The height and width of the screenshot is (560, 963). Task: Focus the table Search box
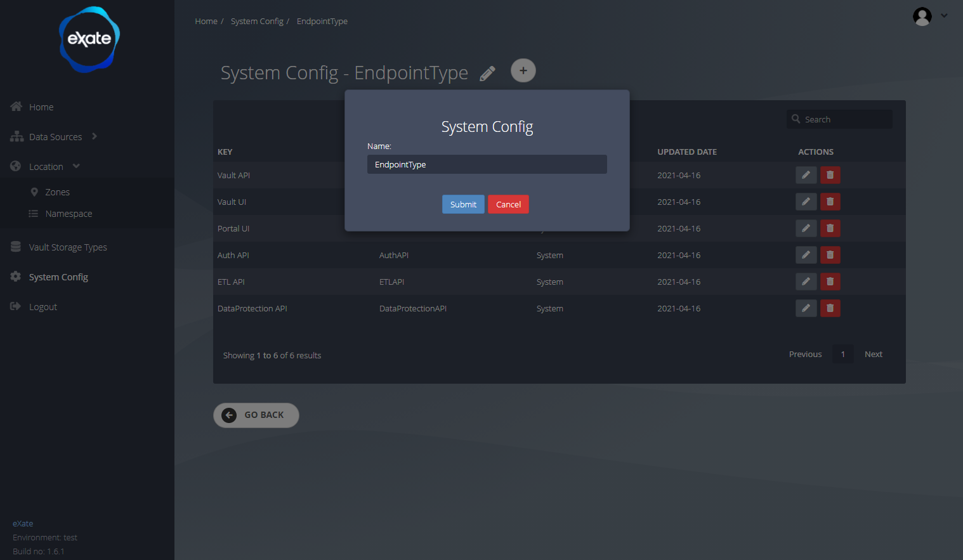pos(845,119)
